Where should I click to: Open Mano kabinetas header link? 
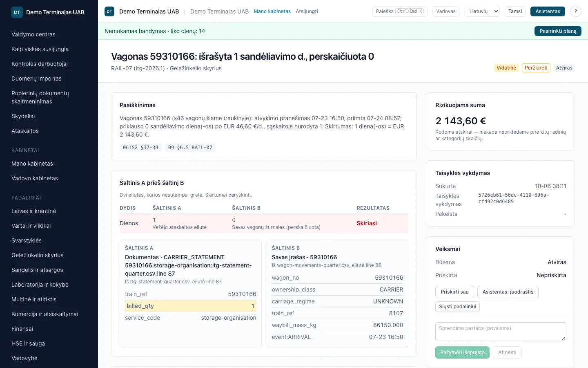click(x=272, y=11)
